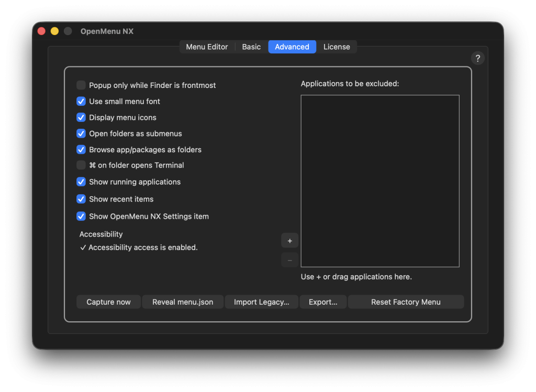Viewport: 536px width, 392px height.
Task: Click the red close window button
Action: point(41,31)
